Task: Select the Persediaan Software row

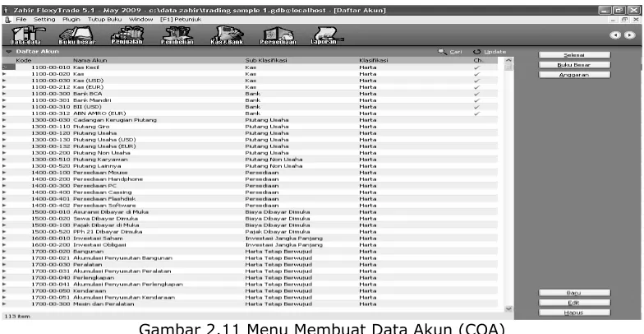Action: pos(250,206)
